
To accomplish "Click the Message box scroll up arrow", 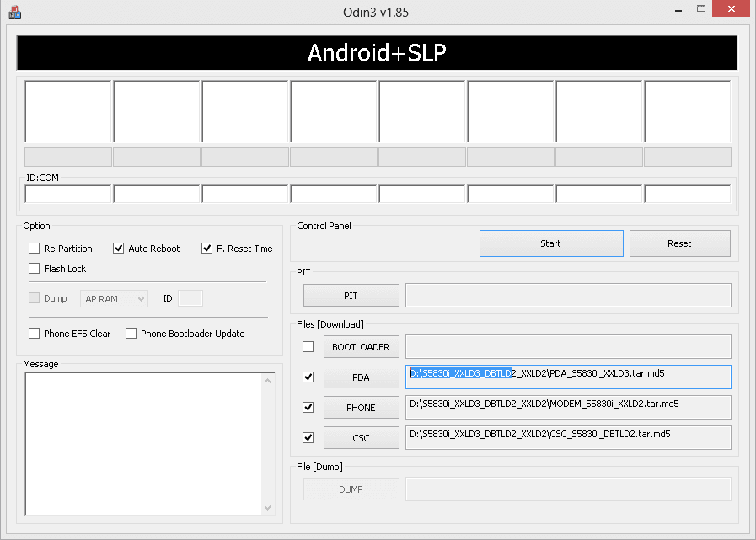I will (268, 381).
